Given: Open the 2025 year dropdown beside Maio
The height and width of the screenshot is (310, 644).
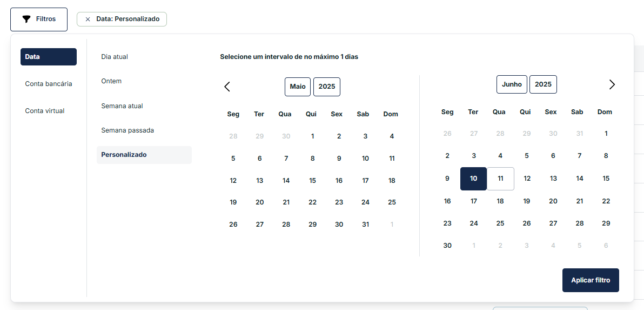Looking at the screenshot, I should 326,87.
